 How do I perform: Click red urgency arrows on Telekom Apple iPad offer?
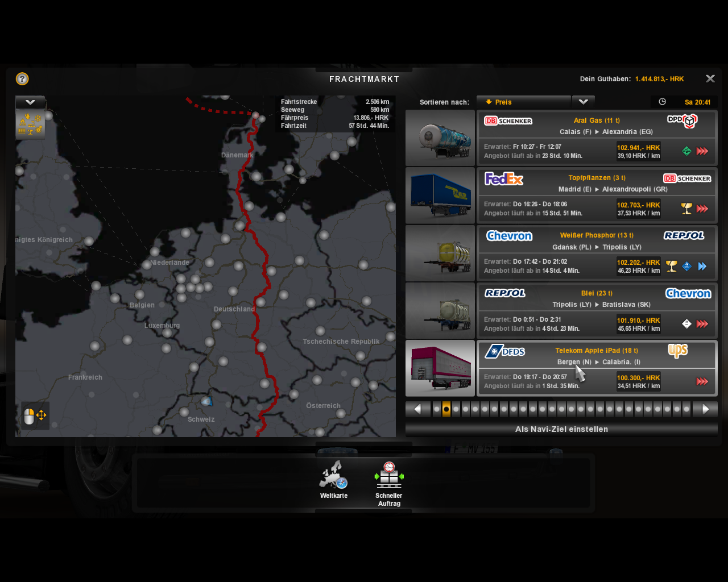[702, 381]
